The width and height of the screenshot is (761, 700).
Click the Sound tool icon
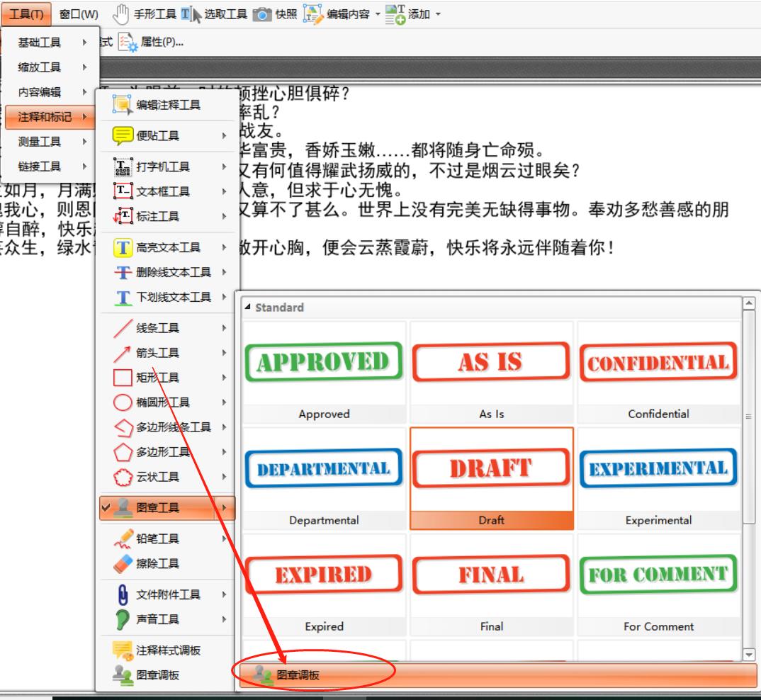123,620
